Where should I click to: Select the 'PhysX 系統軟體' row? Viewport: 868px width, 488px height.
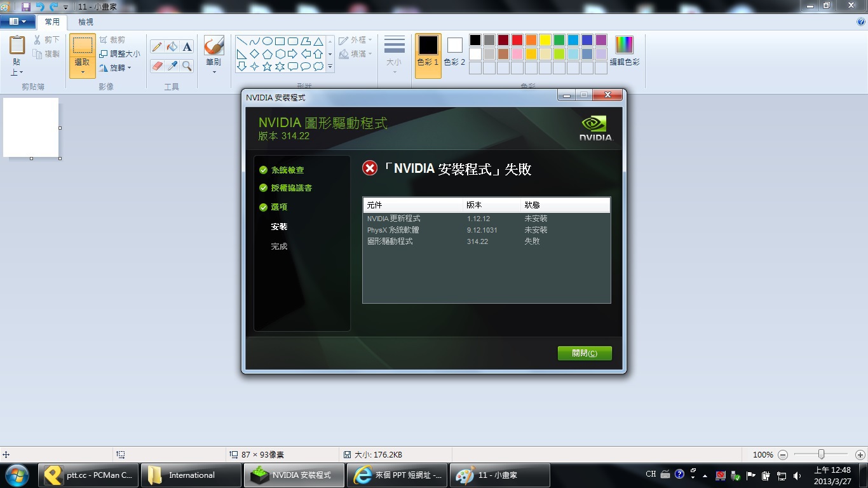click(486, 230)
